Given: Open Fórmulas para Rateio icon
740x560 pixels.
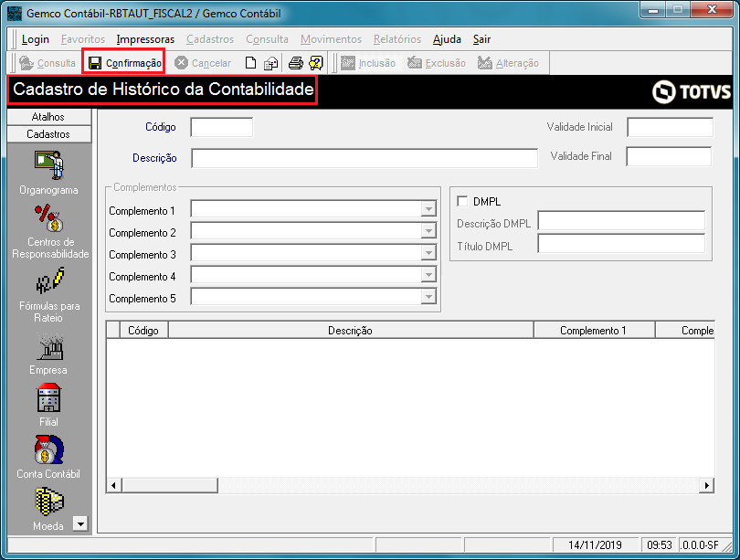Looking at the screenshot, I should (49, 280).
